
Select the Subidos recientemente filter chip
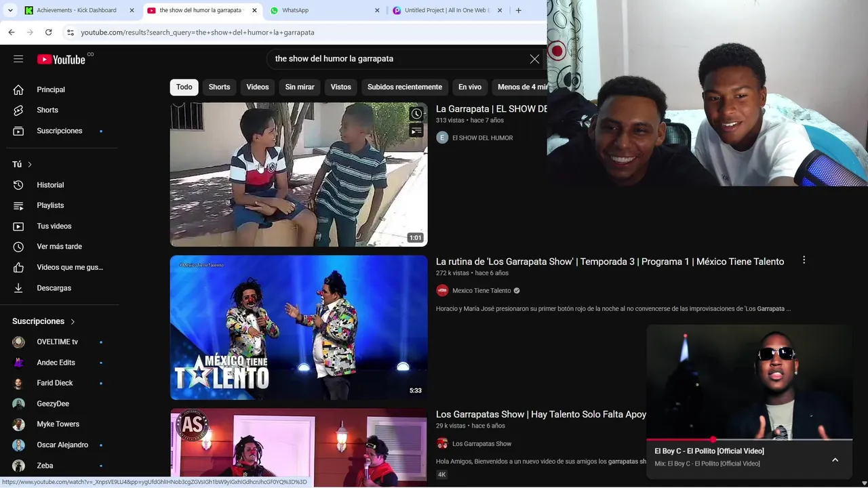click(x=405, y=87)
